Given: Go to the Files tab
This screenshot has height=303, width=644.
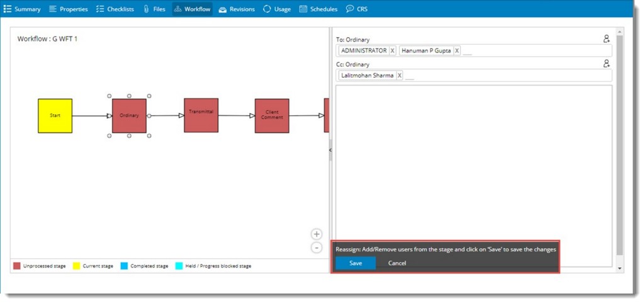Looking at the screenshot, I should [x=154, y=9].
